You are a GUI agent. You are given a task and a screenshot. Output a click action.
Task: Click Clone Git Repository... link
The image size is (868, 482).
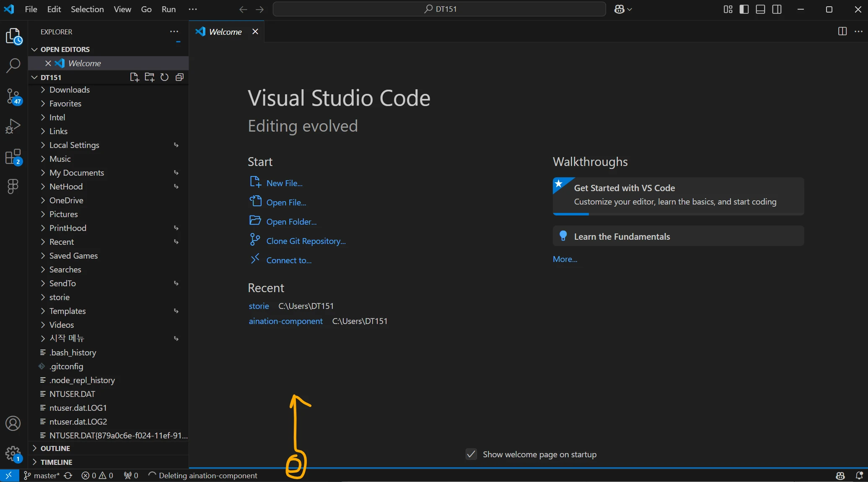[306, 241]
